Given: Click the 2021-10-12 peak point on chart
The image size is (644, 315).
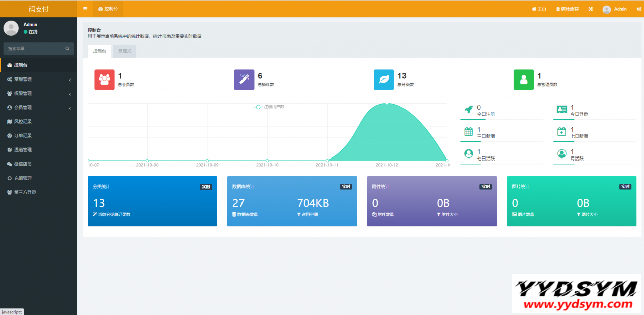Looking at the screenshot, I should 387,104.
